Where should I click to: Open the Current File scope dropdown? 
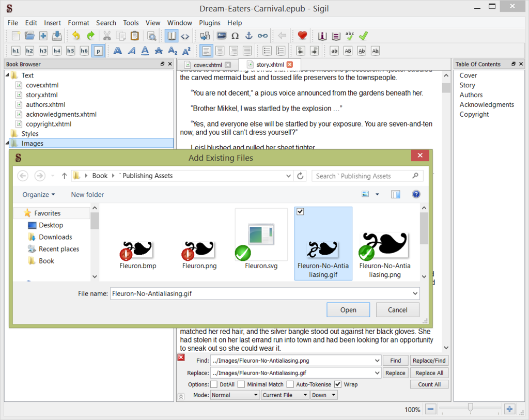coord(284,395)
